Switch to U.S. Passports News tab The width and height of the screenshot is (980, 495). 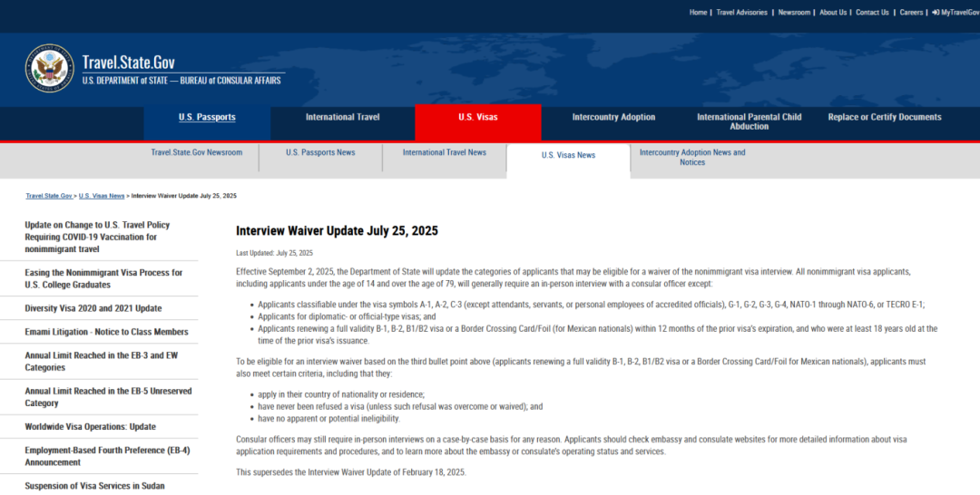[x=320, y=152]
